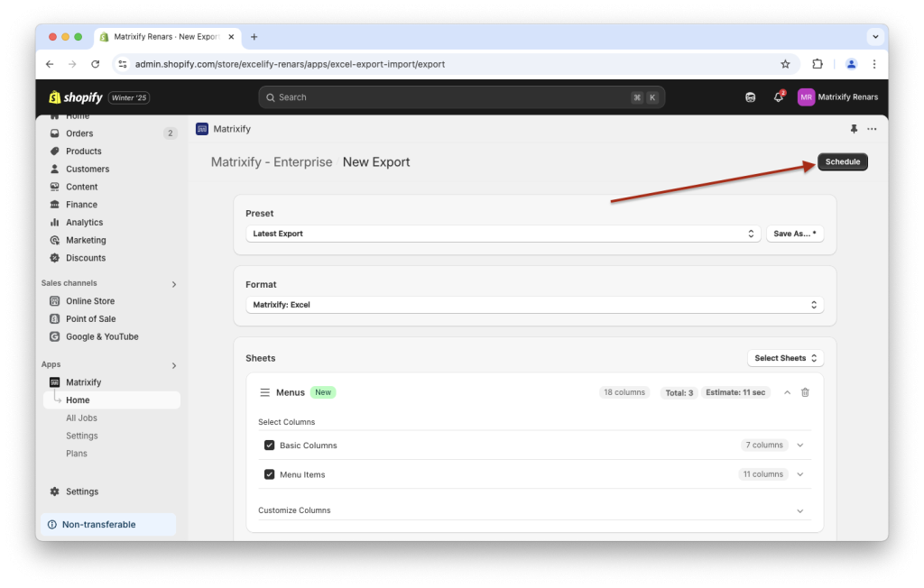Open All Jobs in the sidebar
The height and width of the screenshot is (588, 924).
81,418
